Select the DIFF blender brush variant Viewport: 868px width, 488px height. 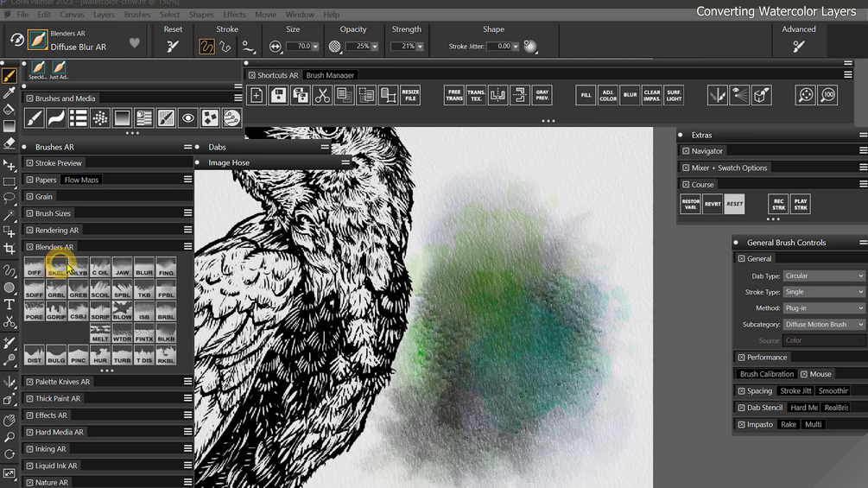[35, 267]
